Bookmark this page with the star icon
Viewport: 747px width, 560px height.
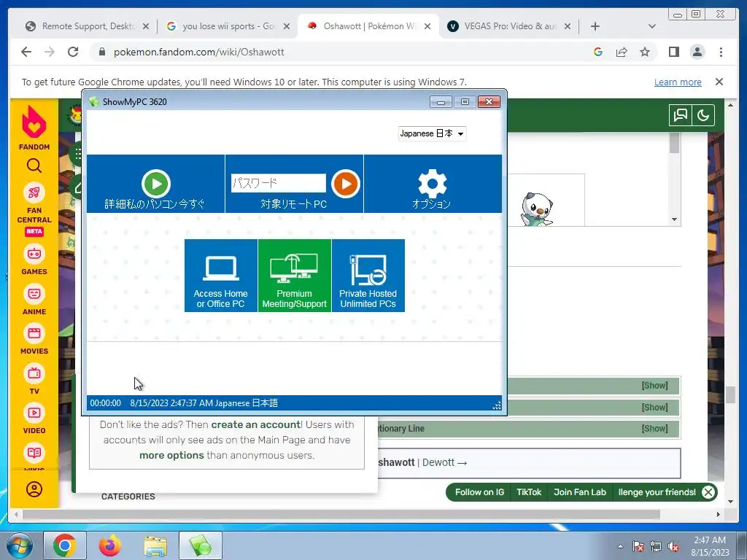(645, 52)
